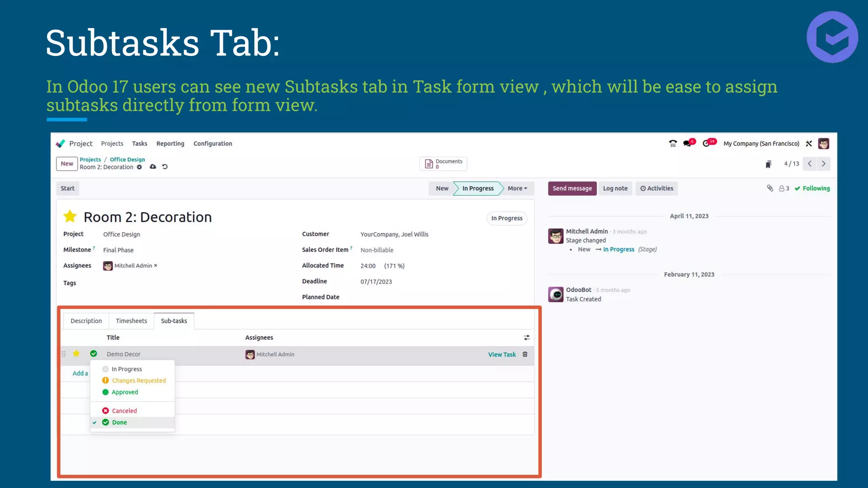Switch to the Timesheets tab

131,321
